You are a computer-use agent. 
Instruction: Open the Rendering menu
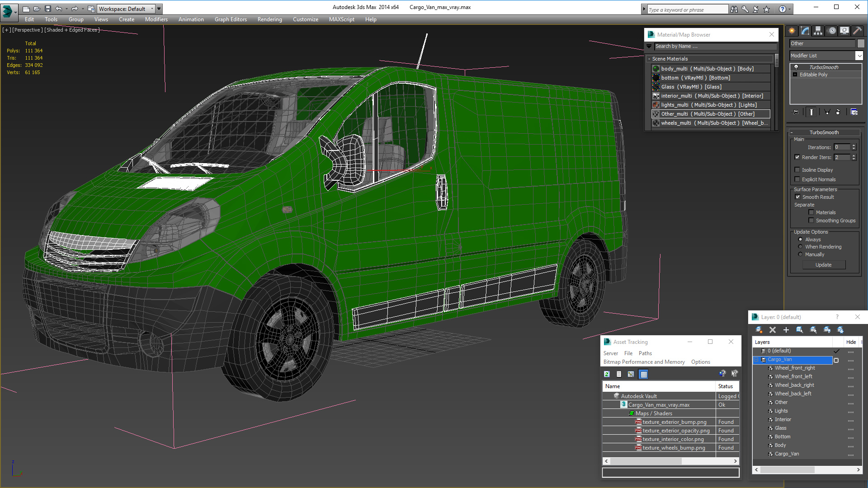(x=270, y=19)
